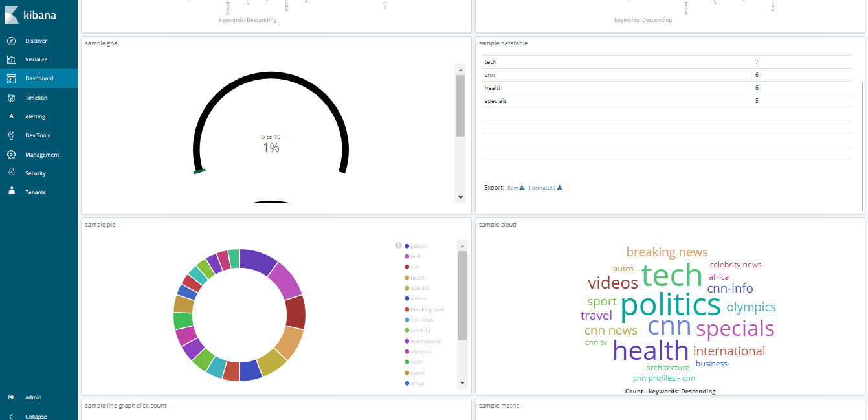
Task: Click the word videos in tag cloud
Action: 613,283
